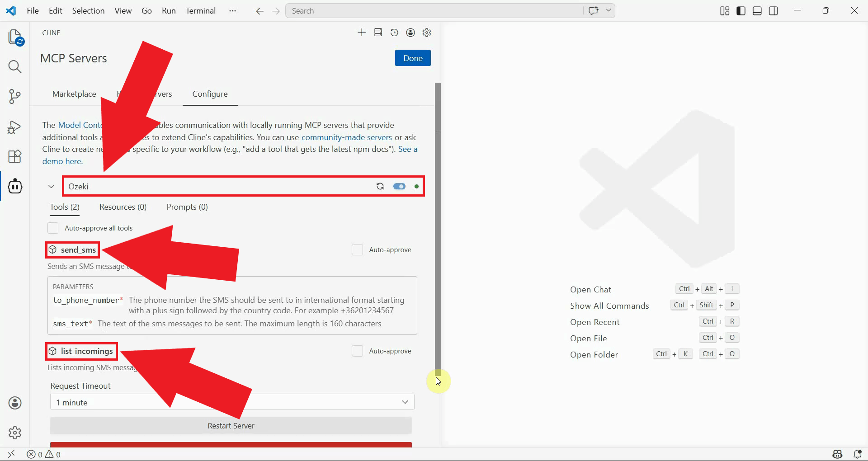
Task: Open Request Timeout dropdown showing 1 minute
Action: [x=232, y=402]
